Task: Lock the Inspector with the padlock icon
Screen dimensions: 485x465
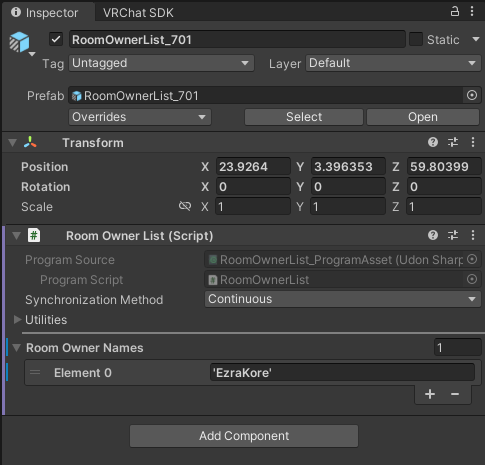Action: [455, 12]
